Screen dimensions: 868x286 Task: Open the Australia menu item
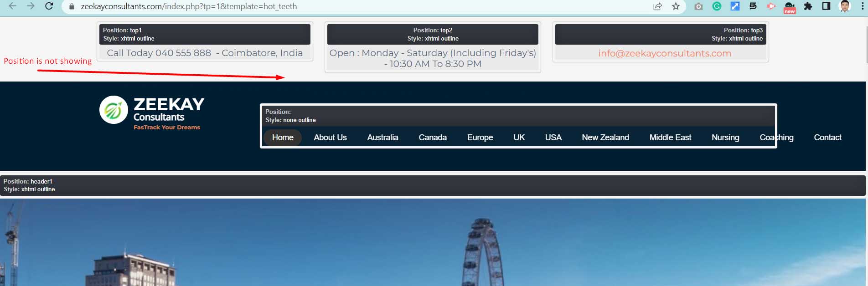pyautogui.click(x=382, y=138)
